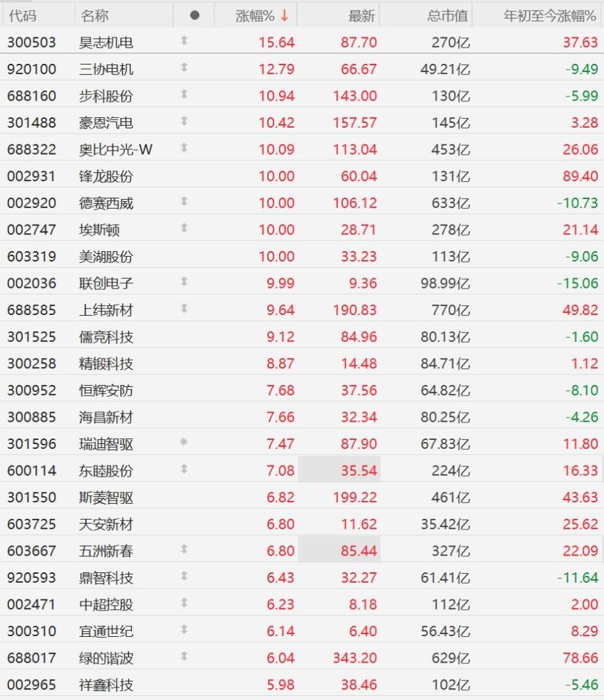The width and height of the screenshot is (604, 700).
Task: Sort by 年初至今涨幅% column header
Action: (549, 16)
